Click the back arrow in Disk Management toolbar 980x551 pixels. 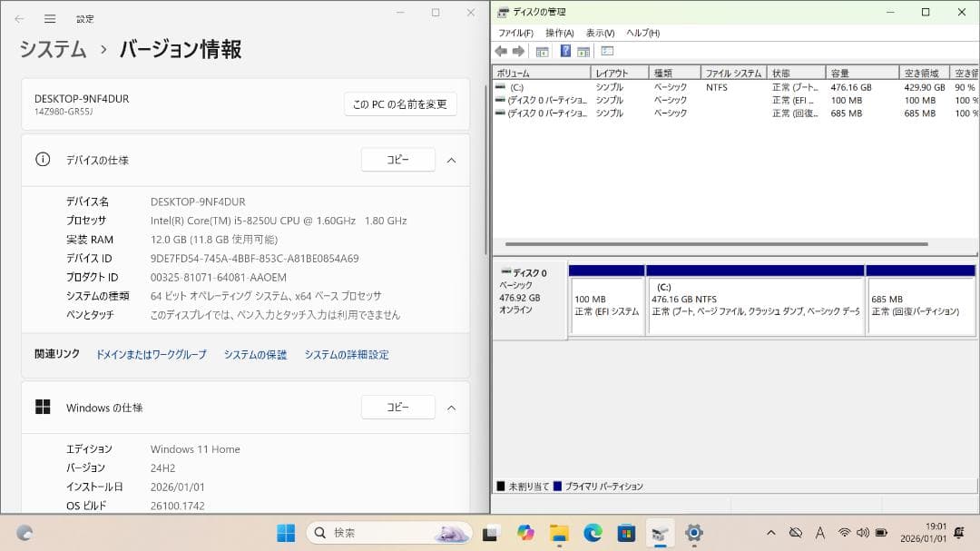pyautogui.click(x=501, y=51)
